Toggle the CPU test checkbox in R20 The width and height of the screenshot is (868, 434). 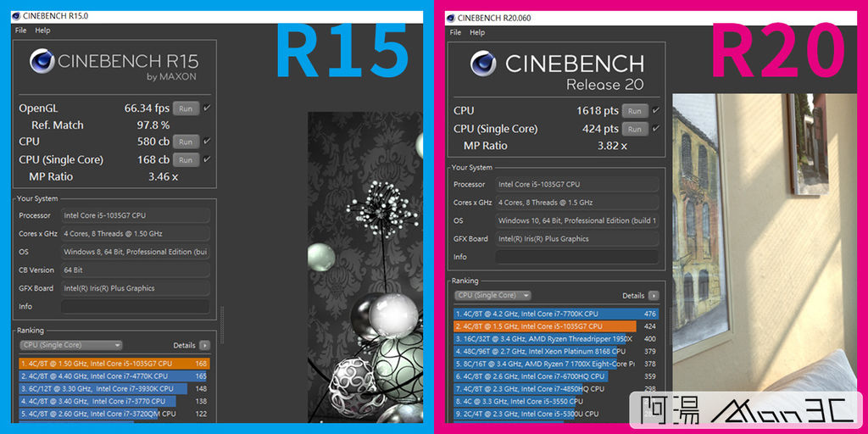pyautogui.click(x=656, y=110)
